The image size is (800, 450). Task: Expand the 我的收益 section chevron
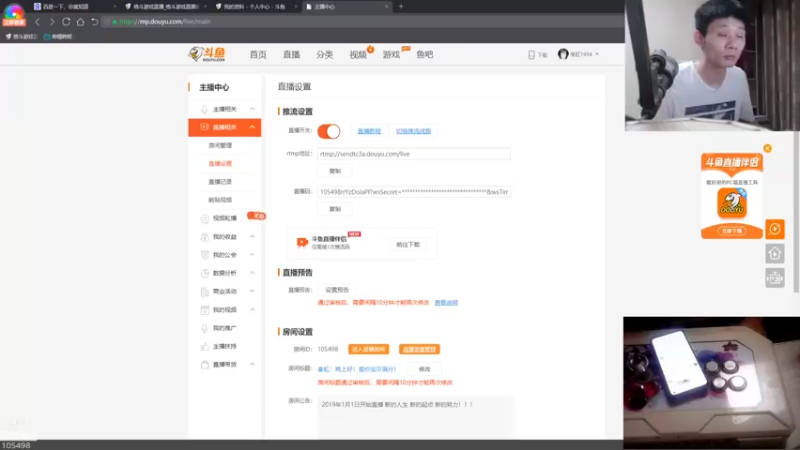[252, 237]
